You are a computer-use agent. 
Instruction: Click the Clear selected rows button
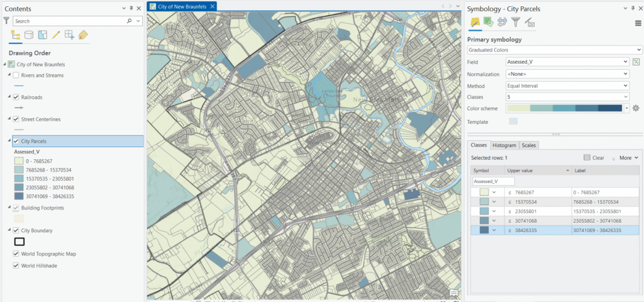(x=594, y=158)
